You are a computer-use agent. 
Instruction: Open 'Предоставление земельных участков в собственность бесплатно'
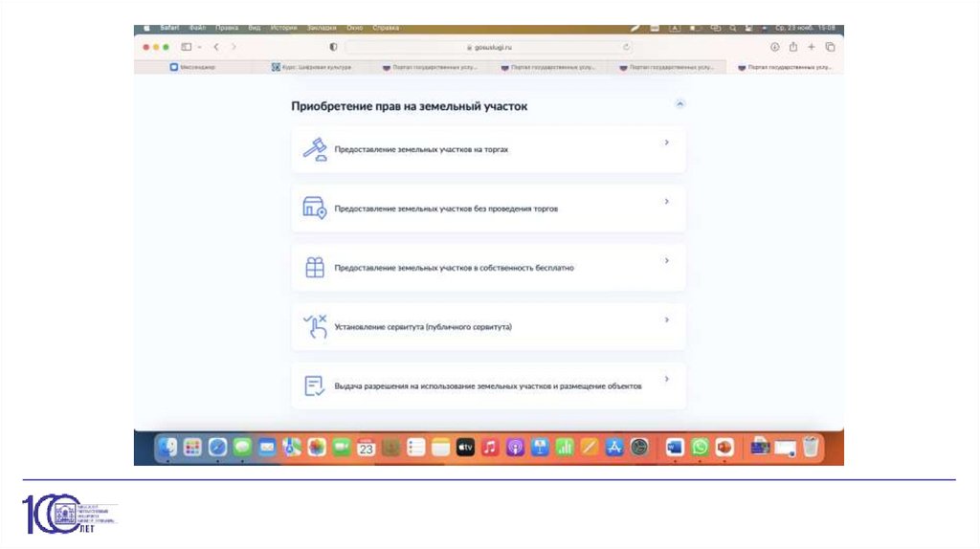point(454,268)
